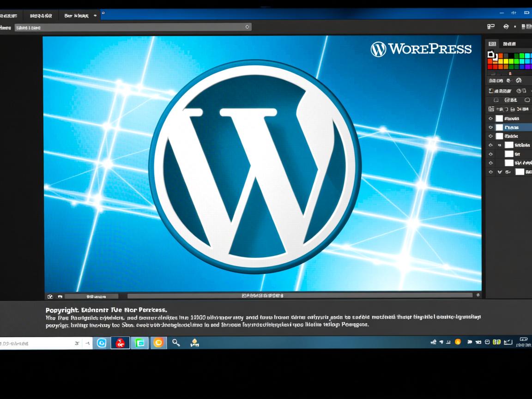Open Windows Search from the taskbar magnifier icon
The height and width of the screenshot is (399, 532).
pos(176,343)
